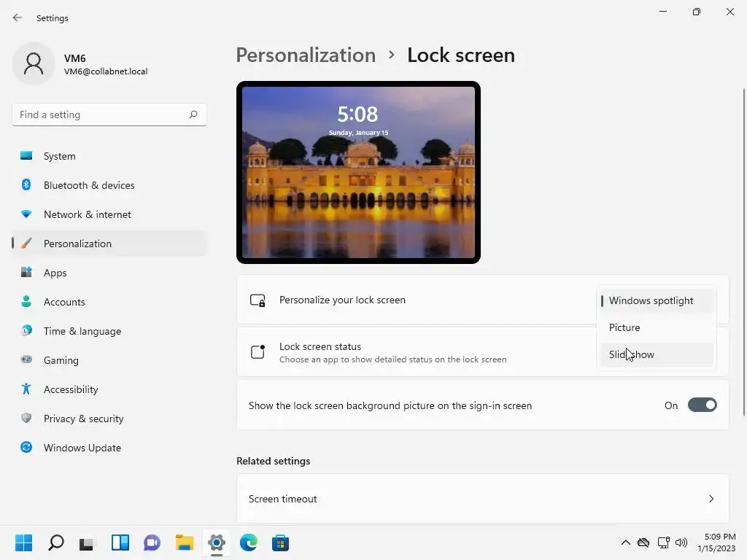This screenshot has height=560, width=747.
Task: Open the Windows Start menu
Action: [x=23, y=542]
